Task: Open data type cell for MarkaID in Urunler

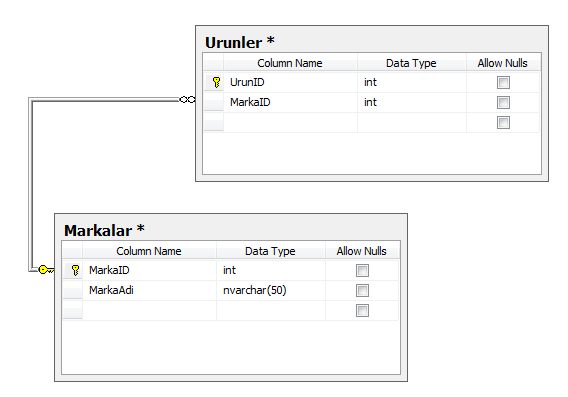Action: pos(412,103)
